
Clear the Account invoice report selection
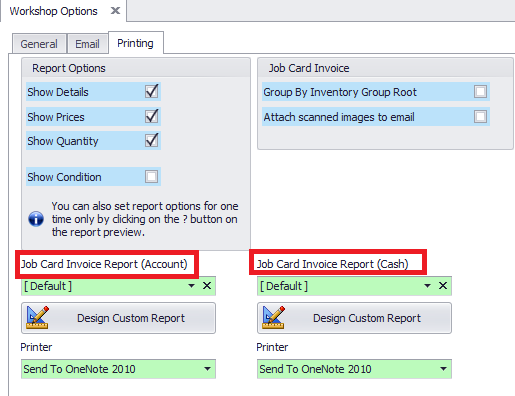click(207, 286)
